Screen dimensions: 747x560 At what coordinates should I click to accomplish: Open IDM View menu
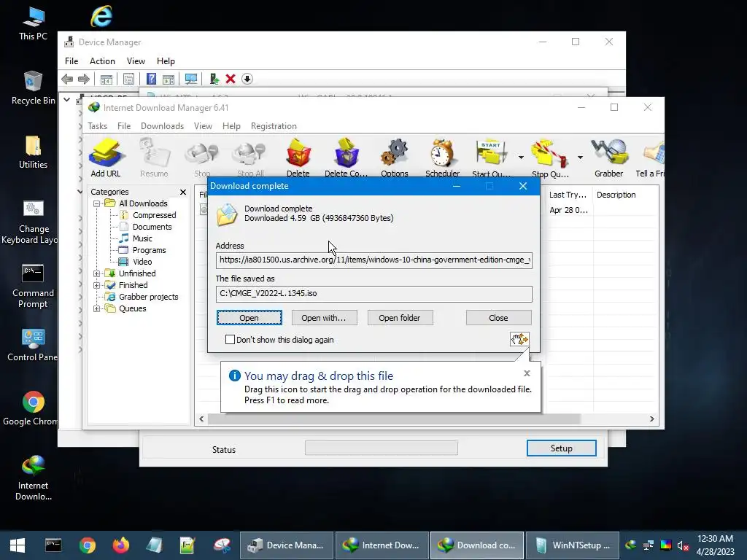point(203,126)
